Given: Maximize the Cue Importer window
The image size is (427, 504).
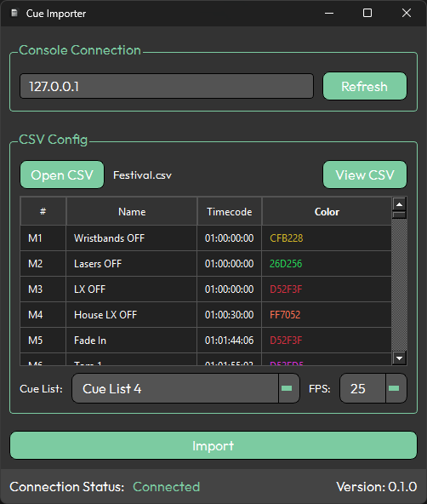Looking at the screenshot, I should 367,13.
